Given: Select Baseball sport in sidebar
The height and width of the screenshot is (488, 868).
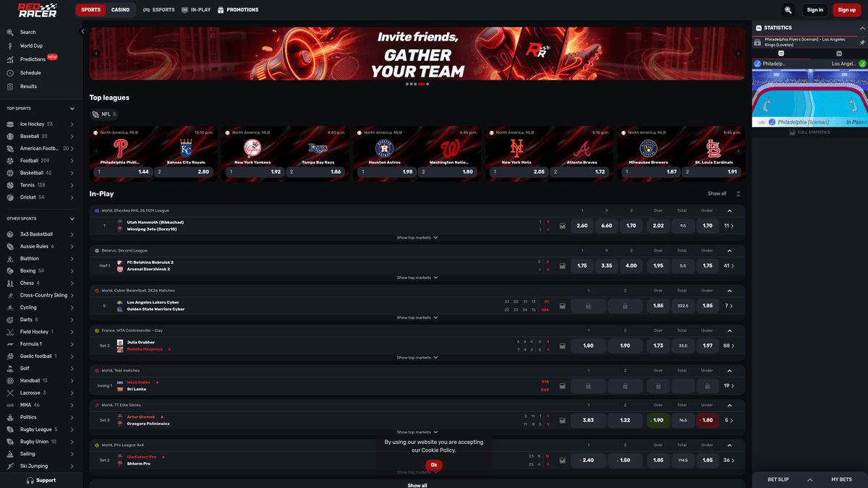Looking at the screenshot, I should tap(41, 137).
